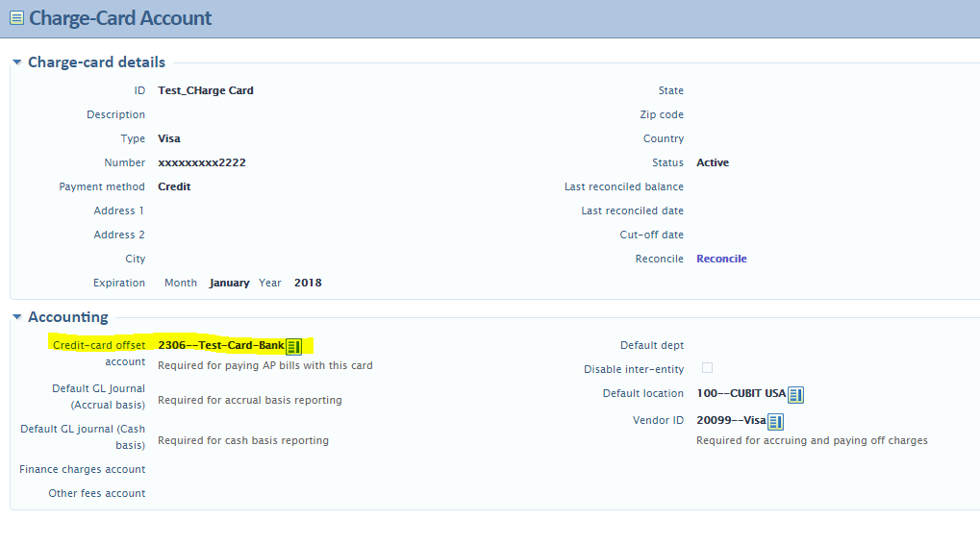
Task: Click the Last reconciled date label
Action: coord(633,211)
